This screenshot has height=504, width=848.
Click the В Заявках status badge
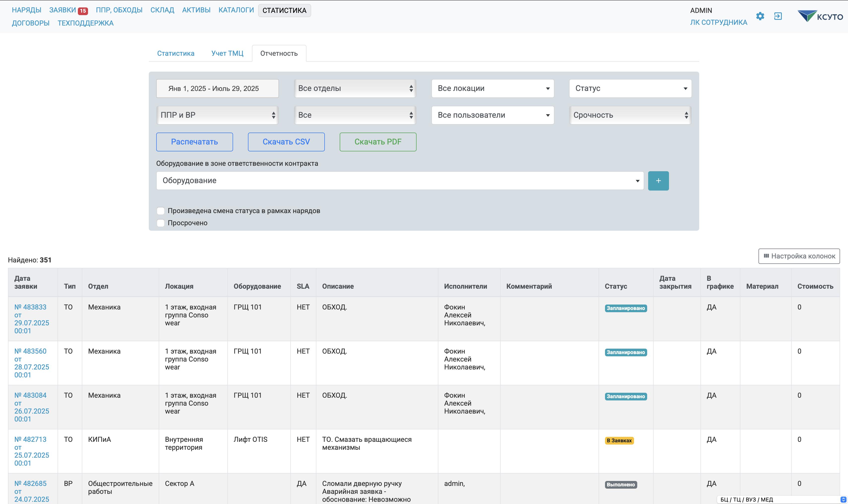coord(619,441)
